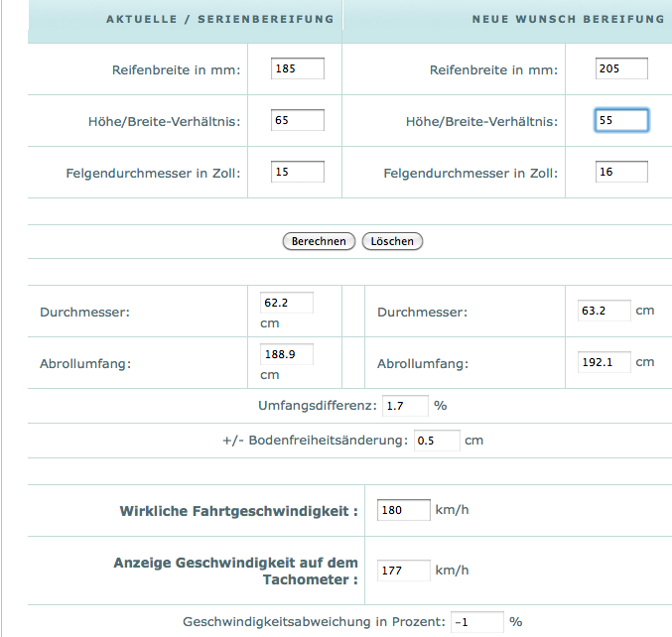
Task: Click right 'Reifenbreite in mm:' label
Action: pyautogui.click(x=493, y=69)
